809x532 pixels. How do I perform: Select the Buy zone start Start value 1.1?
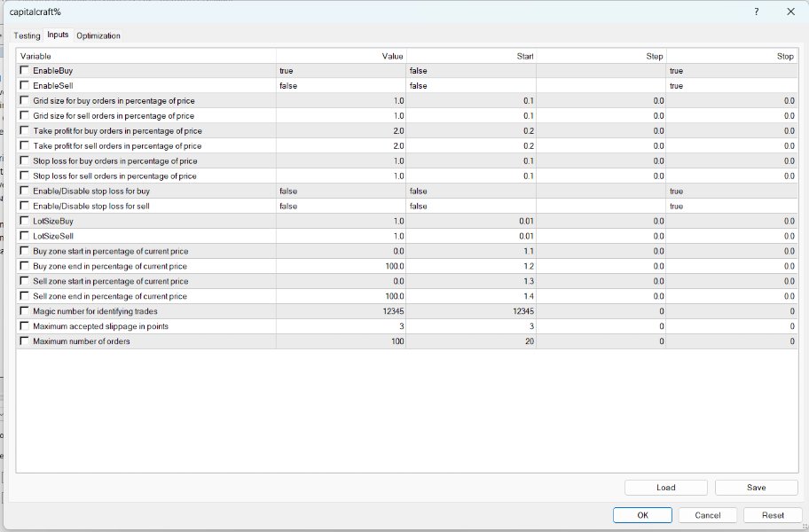471,251
